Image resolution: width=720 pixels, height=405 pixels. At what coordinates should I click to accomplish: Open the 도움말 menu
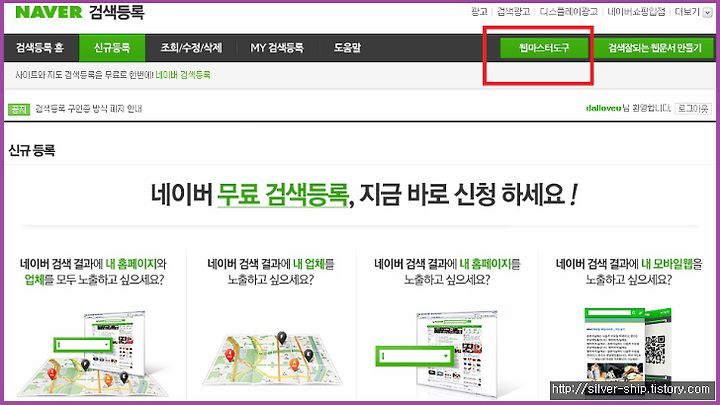coord(347,48)
